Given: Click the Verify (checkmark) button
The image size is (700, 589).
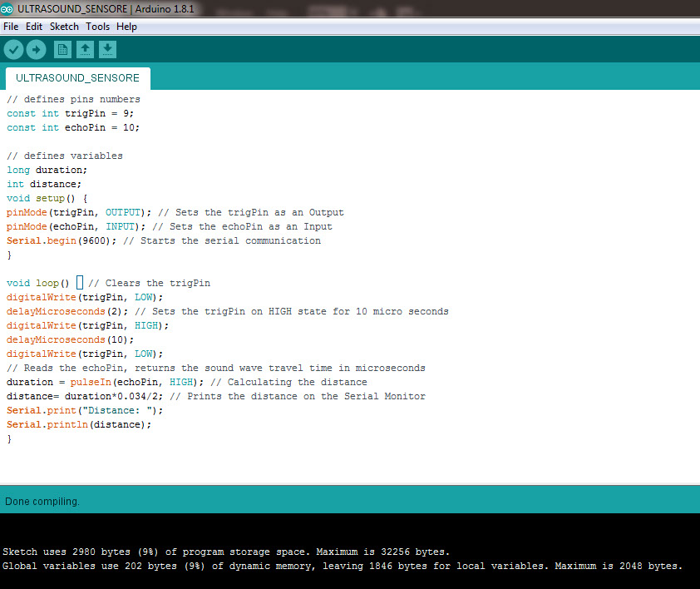Looking at the screenshot, I should click(x=14, y=50).
